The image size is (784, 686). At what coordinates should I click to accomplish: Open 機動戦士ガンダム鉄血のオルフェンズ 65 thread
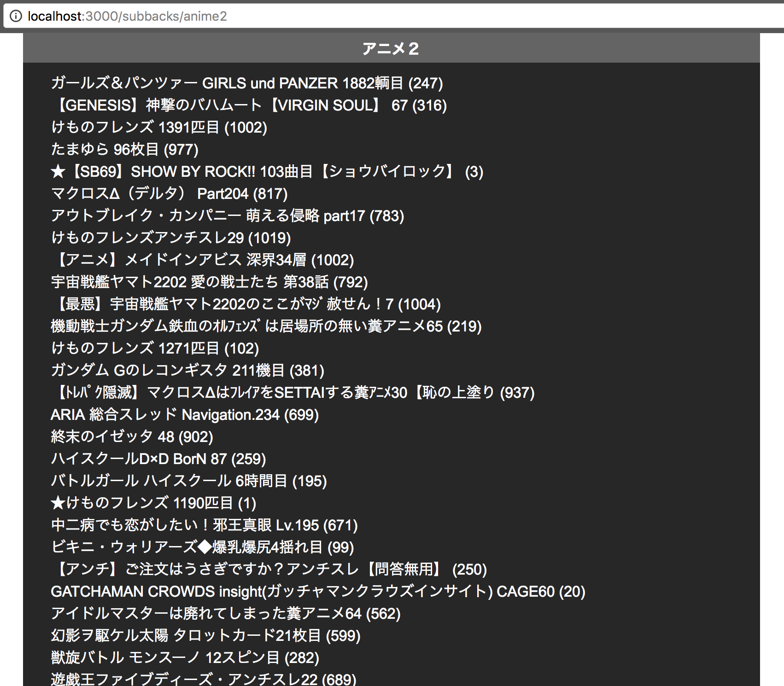tap(266, 326)
